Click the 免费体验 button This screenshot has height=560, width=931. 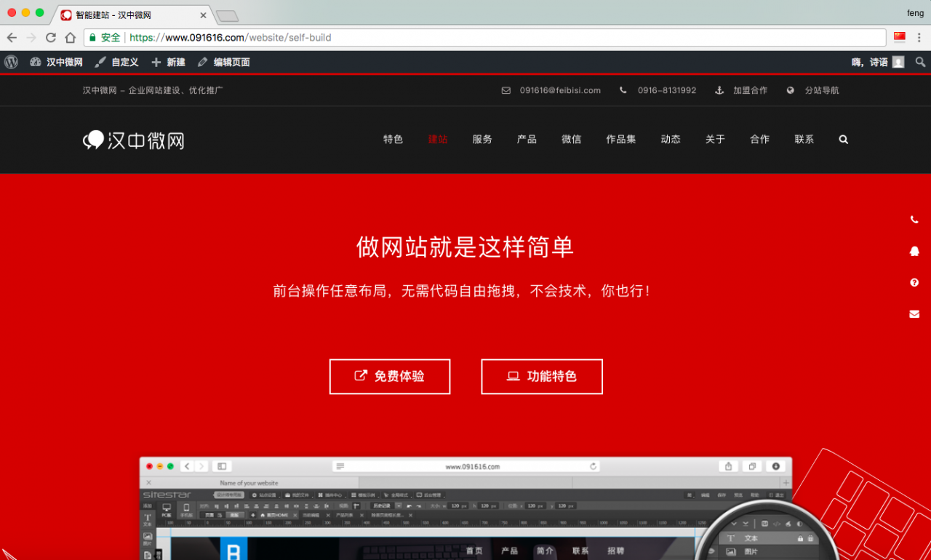pos(390,377)
